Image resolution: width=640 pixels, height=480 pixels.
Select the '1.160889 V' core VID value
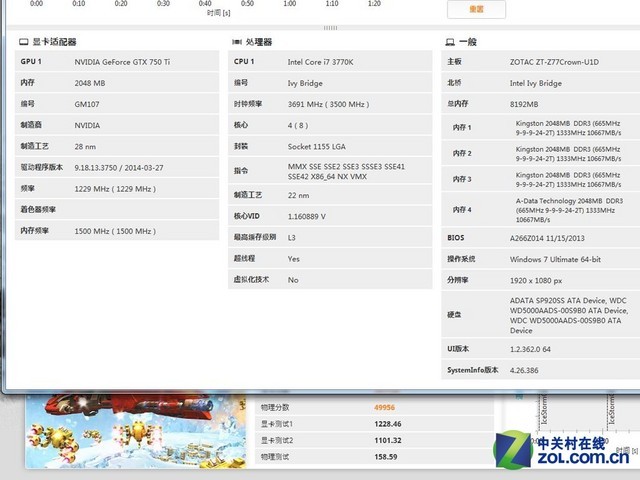click(x=307, y=216)
